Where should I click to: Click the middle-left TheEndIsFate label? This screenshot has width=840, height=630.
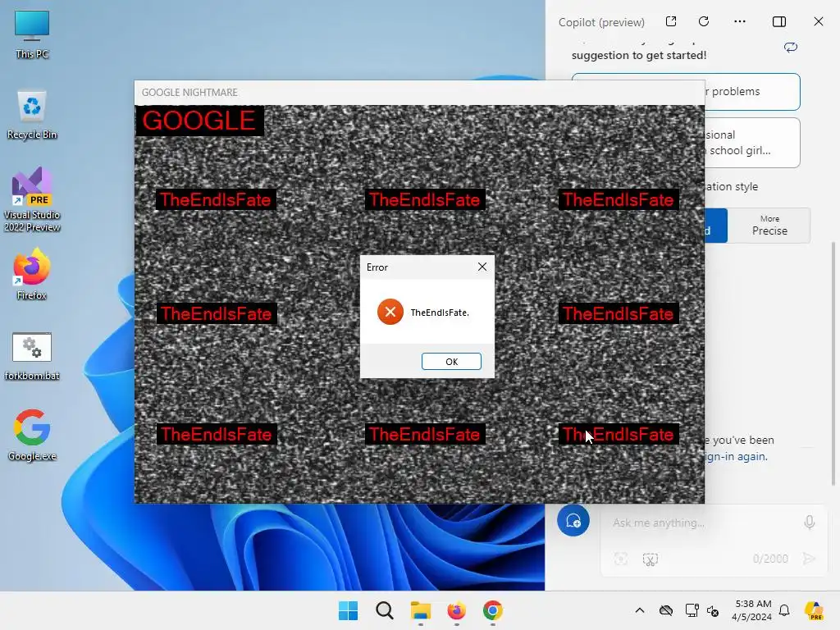coord(216,313)
